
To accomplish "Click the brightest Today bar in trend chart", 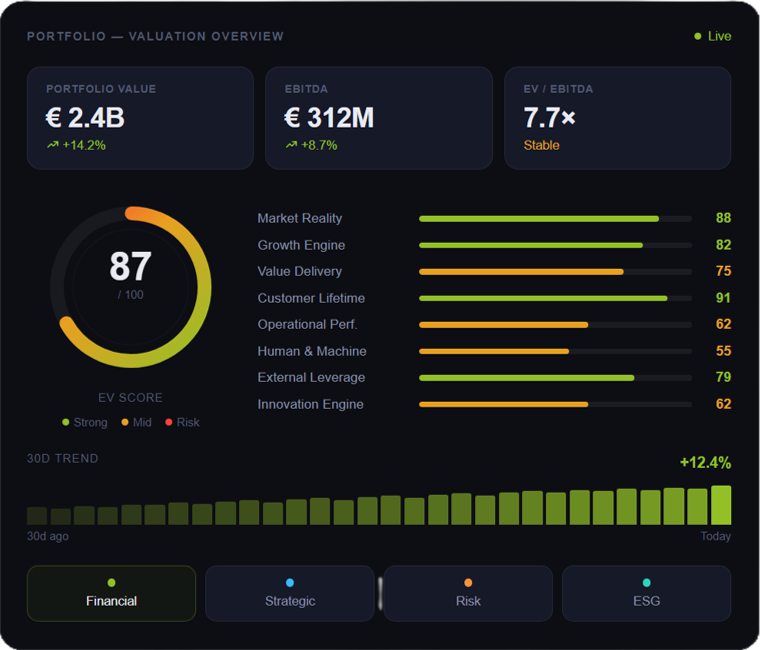I will [721, 505].
